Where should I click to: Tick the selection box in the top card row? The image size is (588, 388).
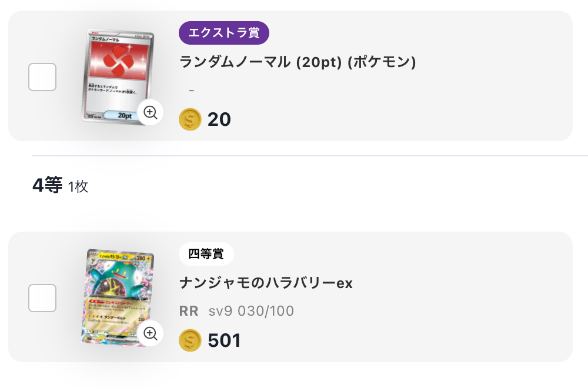(41, 76)
